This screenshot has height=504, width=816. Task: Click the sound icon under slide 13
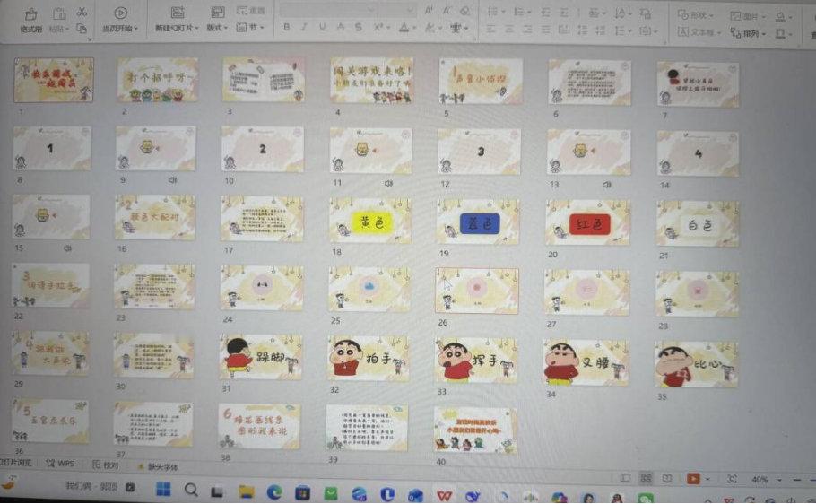click(607, 185)
